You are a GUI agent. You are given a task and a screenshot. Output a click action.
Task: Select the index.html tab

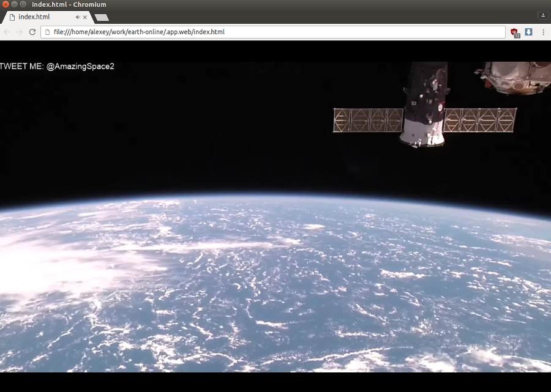(48, 17)
